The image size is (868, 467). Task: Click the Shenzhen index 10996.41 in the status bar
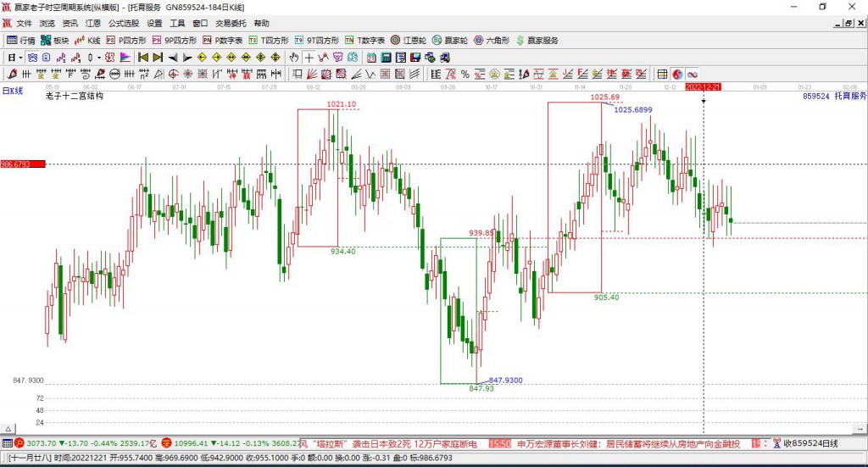(x=192, y=443)
